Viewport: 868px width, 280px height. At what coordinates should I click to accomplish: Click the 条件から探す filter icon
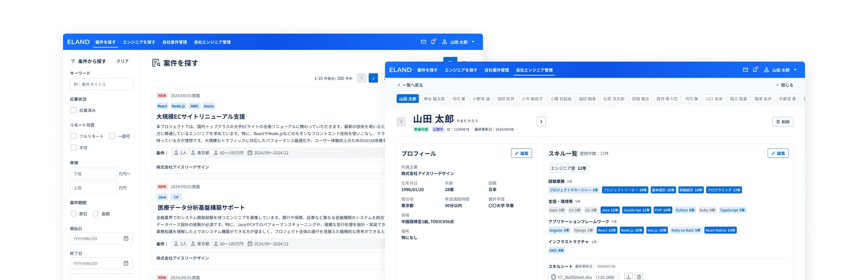[x=73, y=61]
